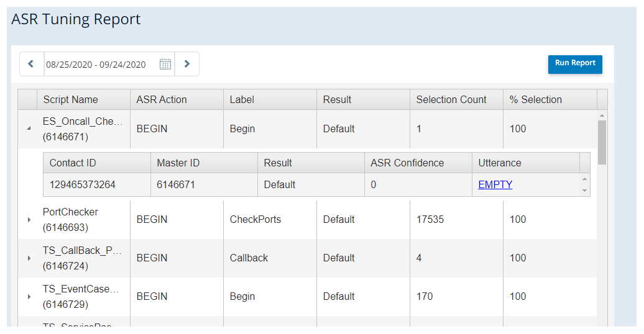
Task: Go to next date range arrow
Action: click(187, 64)
